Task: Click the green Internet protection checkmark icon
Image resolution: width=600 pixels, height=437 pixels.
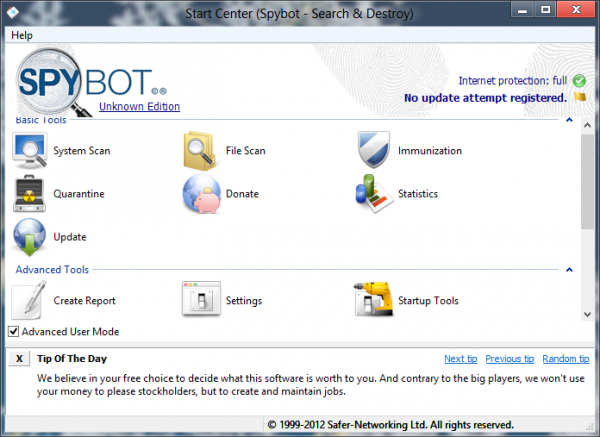Action: pos(579,81)
